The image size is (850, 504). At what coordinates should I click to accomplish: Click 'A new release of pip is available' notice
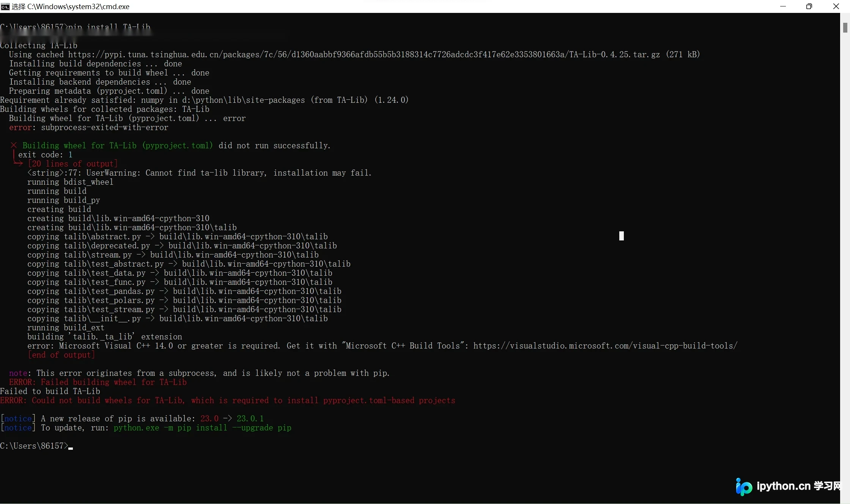[132, 418]
